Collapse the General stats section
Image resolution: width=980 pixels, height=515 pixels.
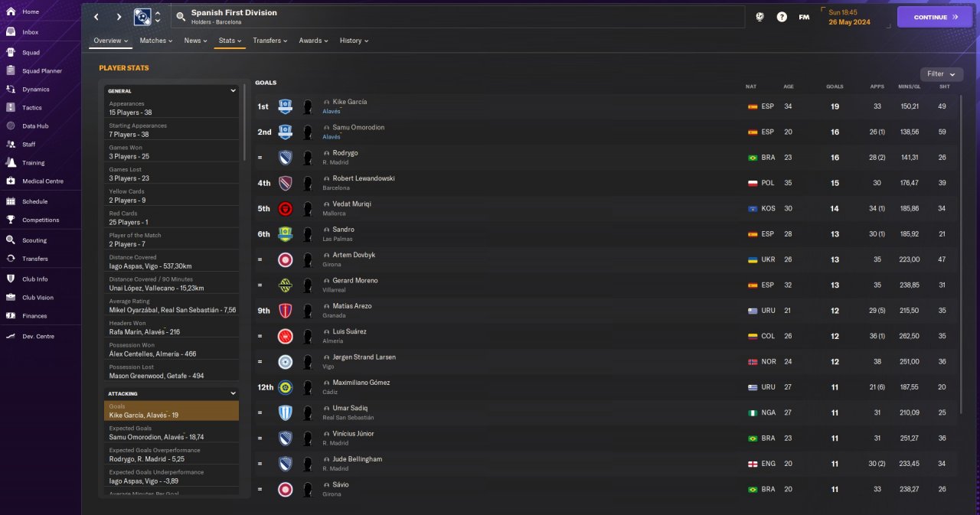coord(233,90)
